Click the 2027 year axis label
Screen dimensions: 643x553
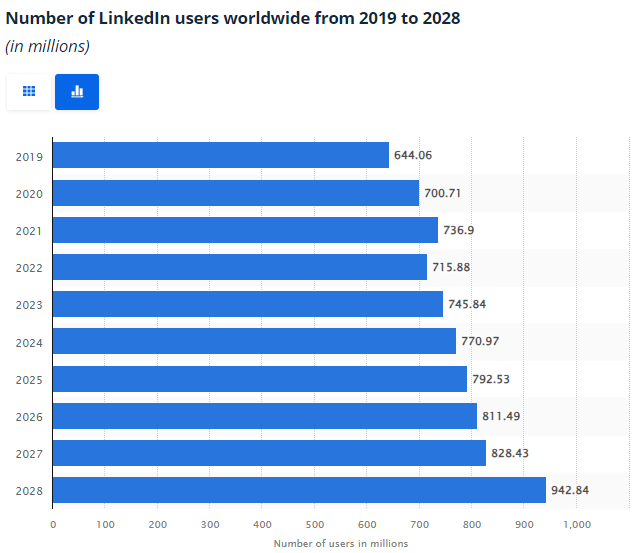tap(29, 454)
